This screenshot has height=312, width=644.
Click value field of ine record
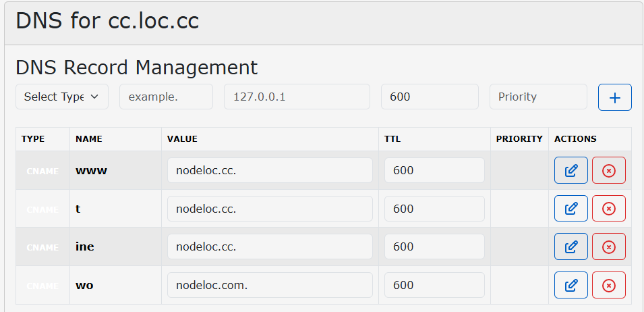coord(270,246)
